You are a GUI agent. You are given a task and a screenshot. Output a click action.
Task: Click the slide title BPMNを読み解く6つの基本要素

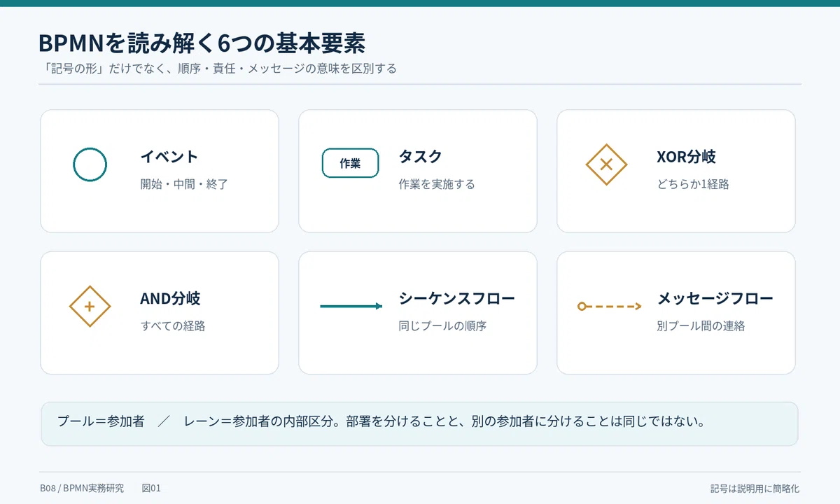(202, 43)
